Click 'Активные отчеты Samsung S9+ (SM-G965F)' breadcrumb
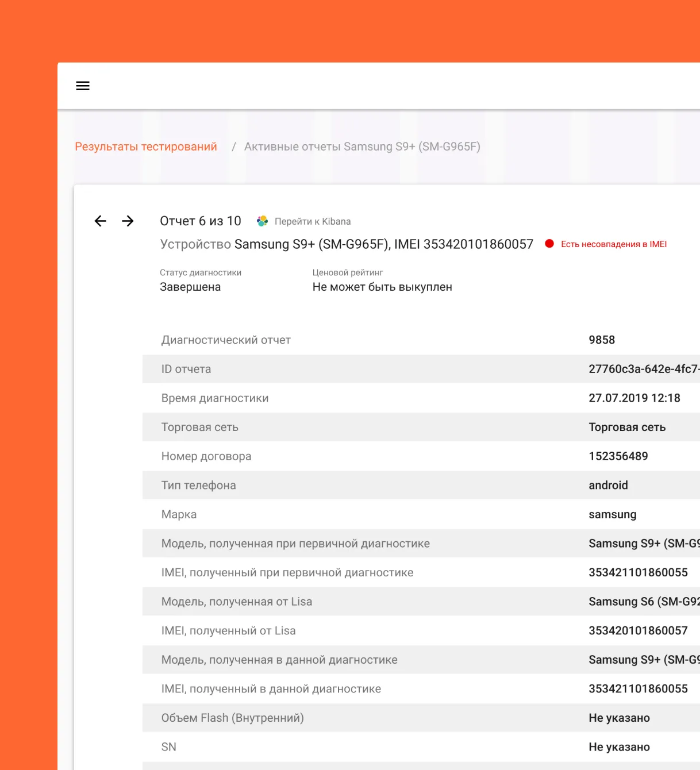The image size is (700, 770). [362, 147]
